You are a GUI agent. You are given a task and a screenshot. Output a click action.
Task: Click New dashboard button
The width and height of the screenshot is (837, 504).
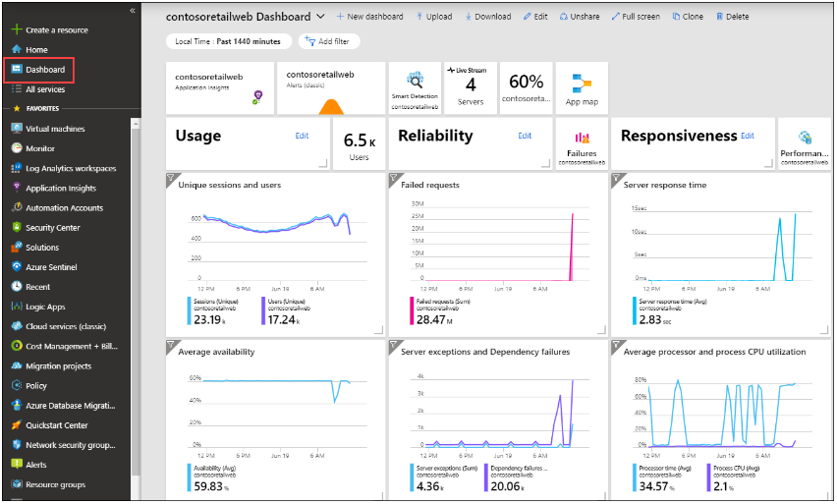tap(370, 17)
